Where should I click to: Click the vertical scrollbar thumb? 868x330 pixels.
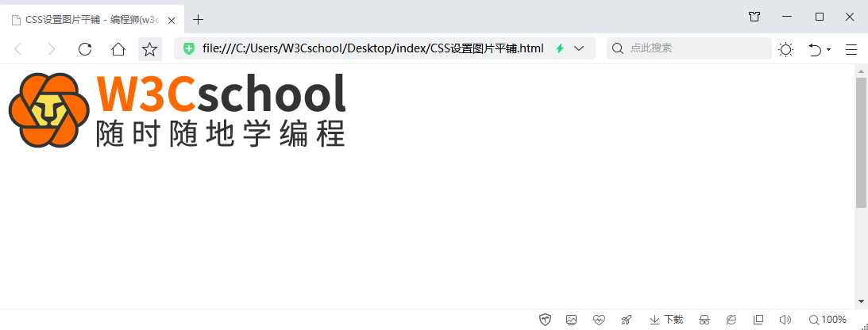(x=861, y=143)
